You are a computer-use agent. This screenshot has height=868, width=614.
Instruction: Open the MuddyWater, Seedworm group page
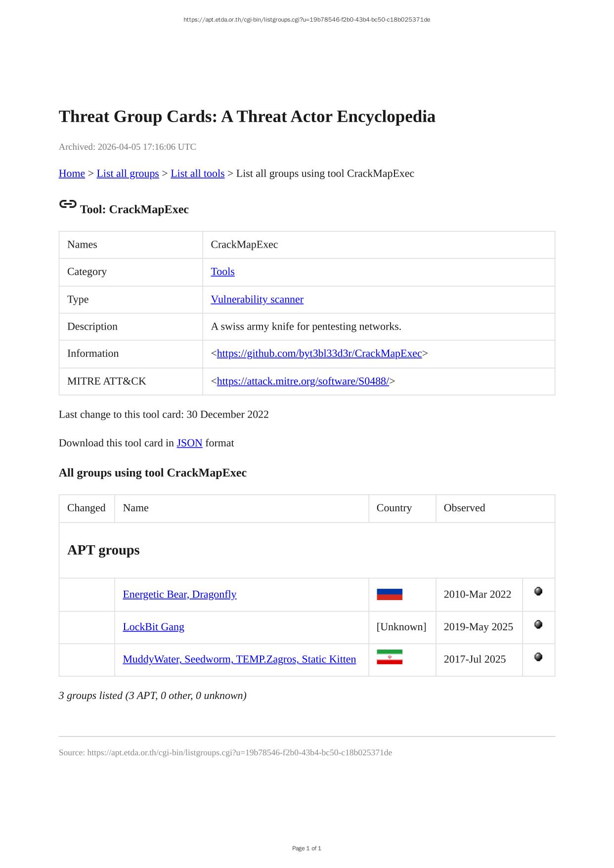[239, 659]
